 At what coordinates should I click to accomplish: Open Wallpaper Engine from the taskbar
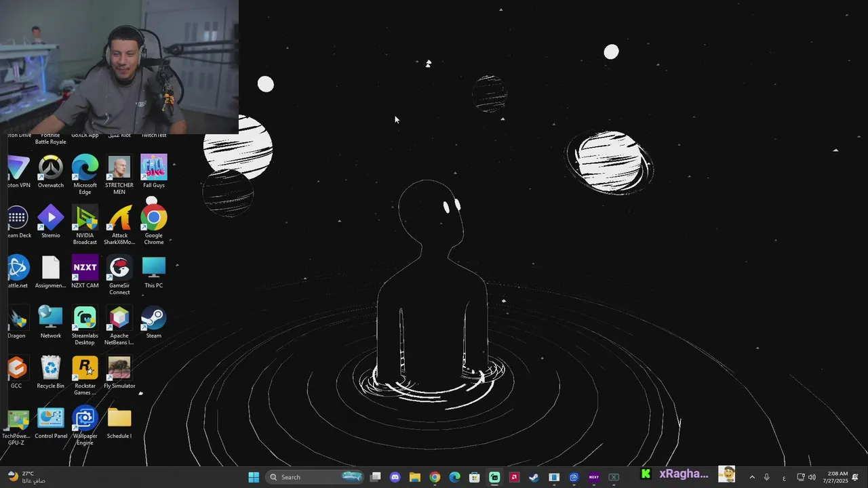(574, 477)
